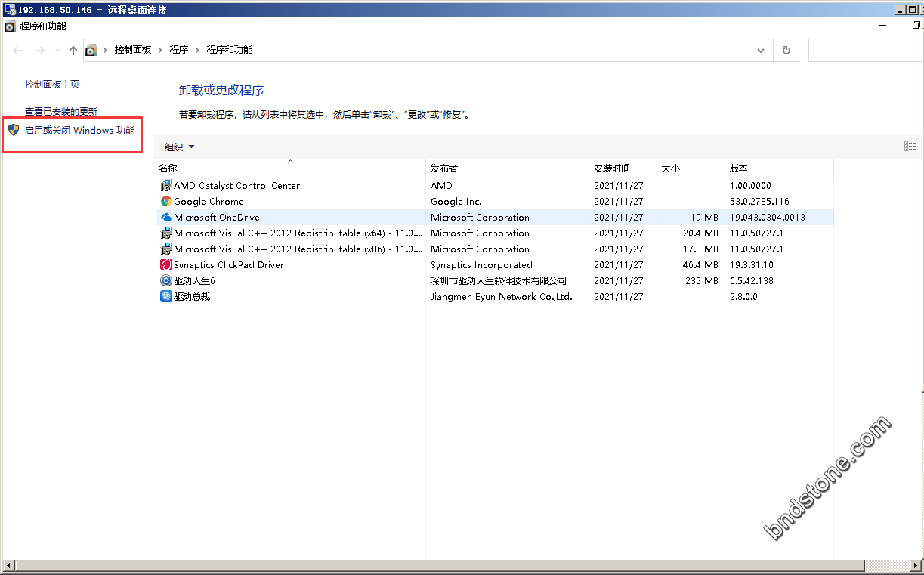Click publisher Synaptics Incorporated
Screen dimensions: 924x575
point(481,264)
